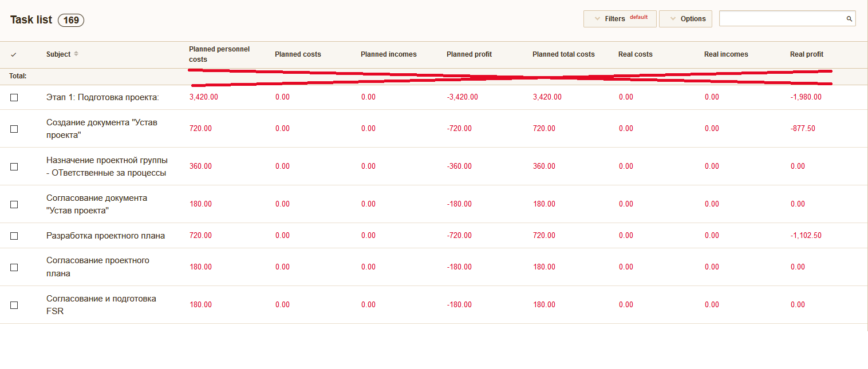Image resolution: width=868 pixels, height=369 pixels.
Task: Open task Назначение проектной группы
Action: tap(107, 166)
